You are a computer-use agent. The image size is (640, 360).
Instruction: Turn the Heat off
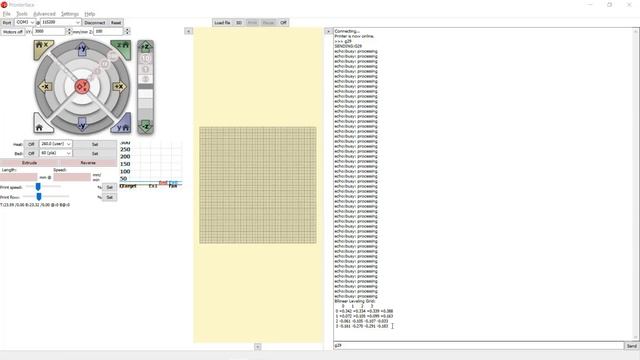click(31, 144)
